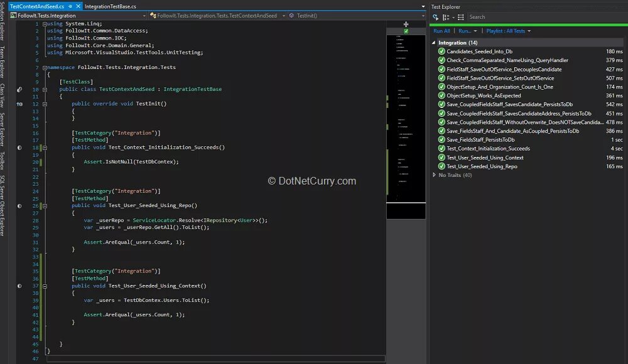Screen dimensions: 628x364
Task: Select Save_CoupledFieldsStaff_WithoutOverwrite test row
Action: tap(530, 122)
